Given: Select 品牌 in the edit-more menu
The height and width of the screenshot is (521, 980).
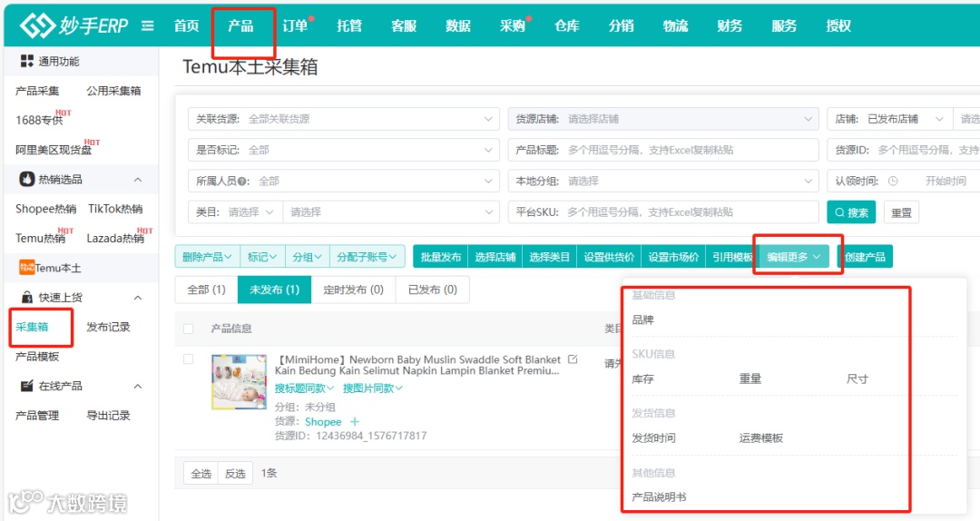Looking at the screenshot, I should pyautogui.click(x=642, y=319).
